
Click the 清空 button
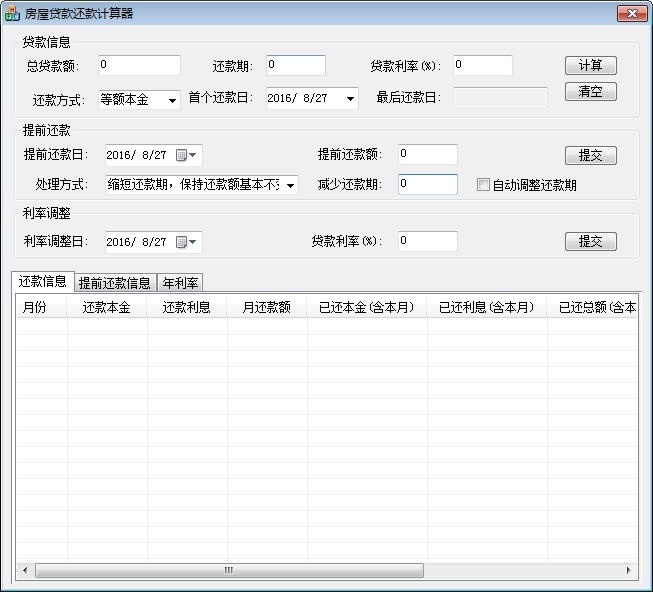click(591, 91)
